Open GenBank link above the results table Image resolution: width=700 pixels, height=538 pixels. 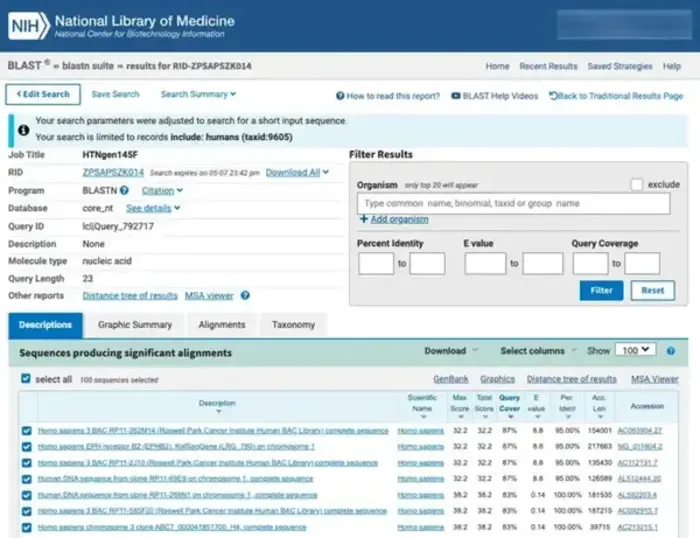[x=451, y=379]
